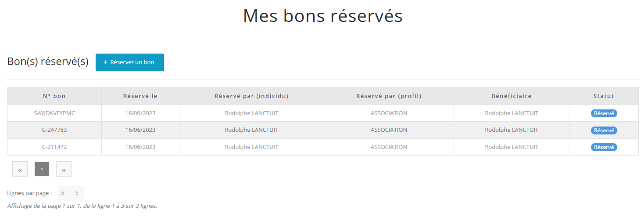Viewport: 644px width, 221px height.
Task: Go to next page with » arrow
Action: point(64,169)
